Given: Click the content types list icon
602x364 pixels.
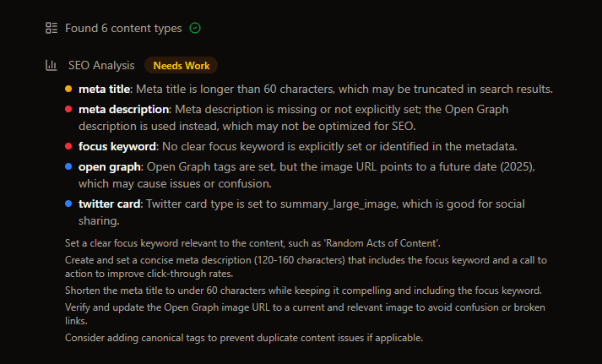Looking at the screenshot, I should pos(51,28).
